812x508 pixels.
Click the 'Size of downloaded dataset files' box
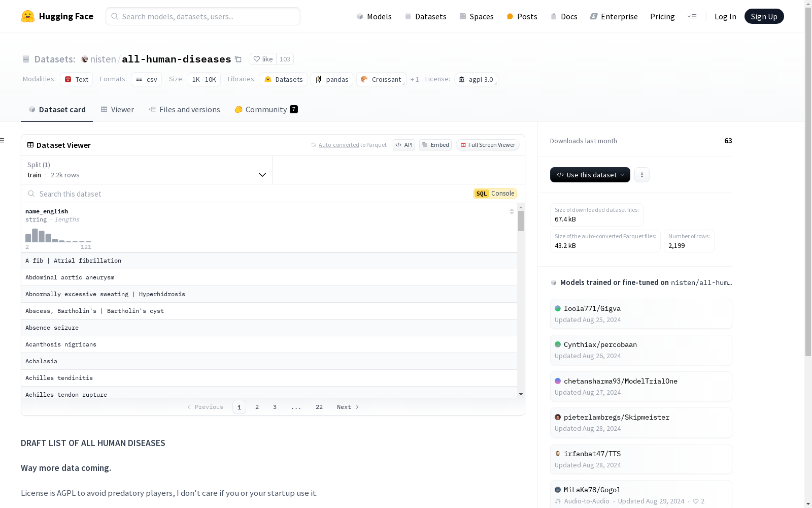[x=597, y=215]
